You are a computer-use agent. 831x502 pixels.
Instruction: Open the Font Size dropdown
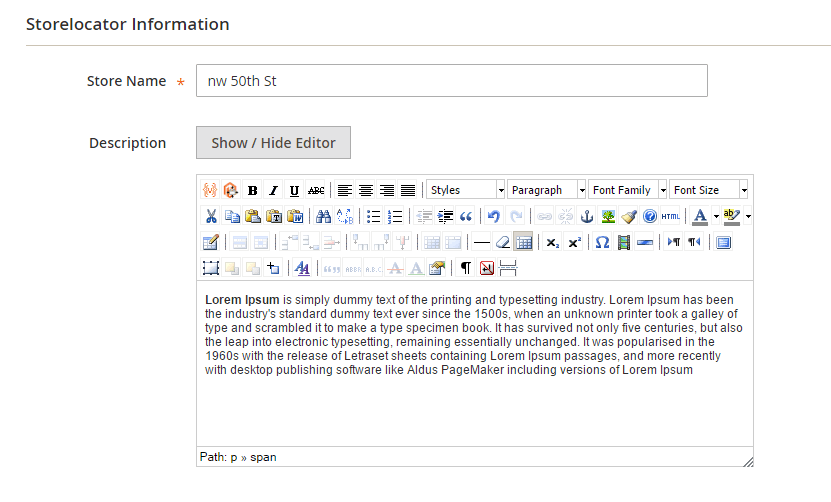point(709,190)
